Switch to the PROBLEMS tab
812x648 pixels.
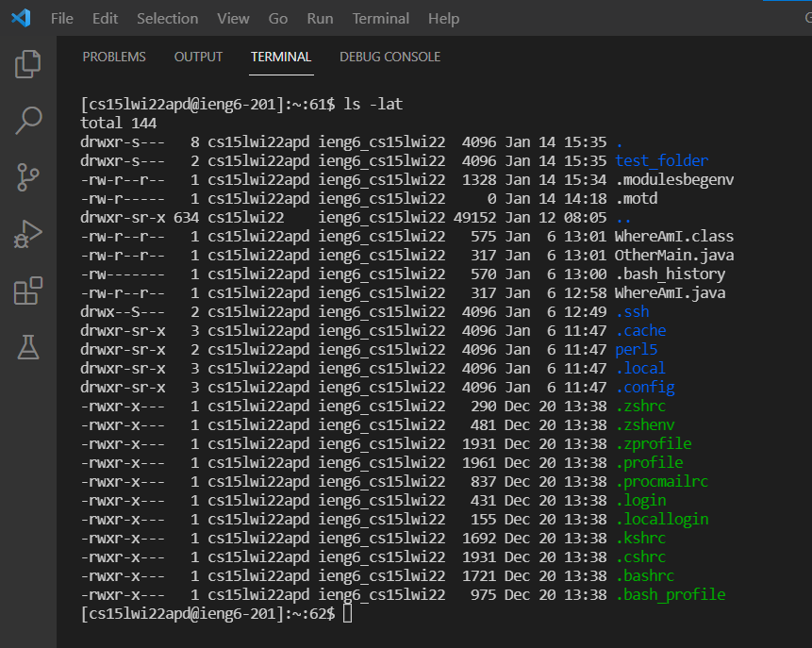113,57
